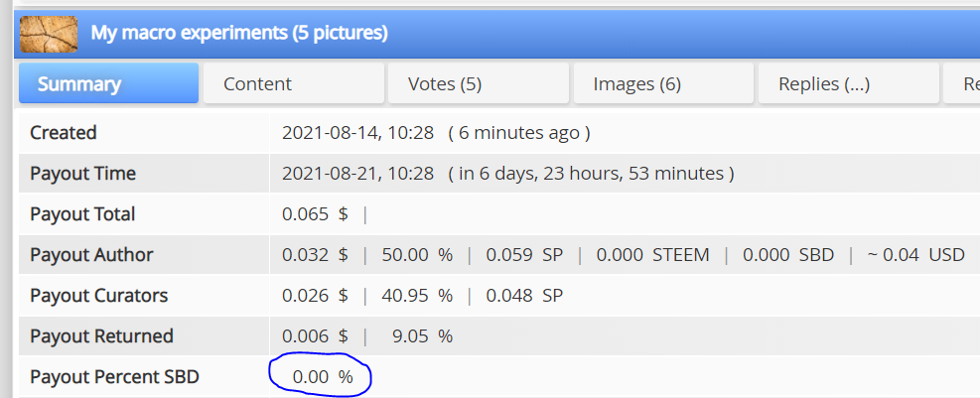Open the Replies (...) tab

pyautogui.click(x=849, y=83)
